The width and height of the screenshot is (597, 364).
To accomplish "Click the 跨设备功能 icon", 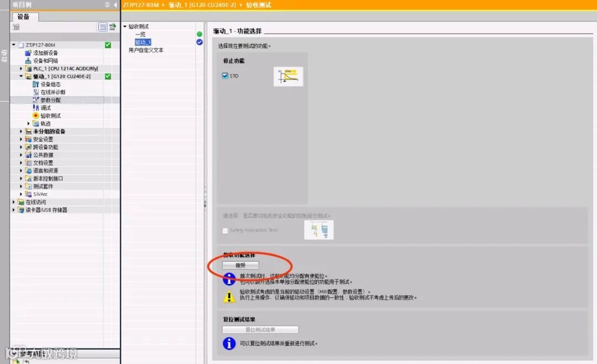I will (x=28, y=147).
